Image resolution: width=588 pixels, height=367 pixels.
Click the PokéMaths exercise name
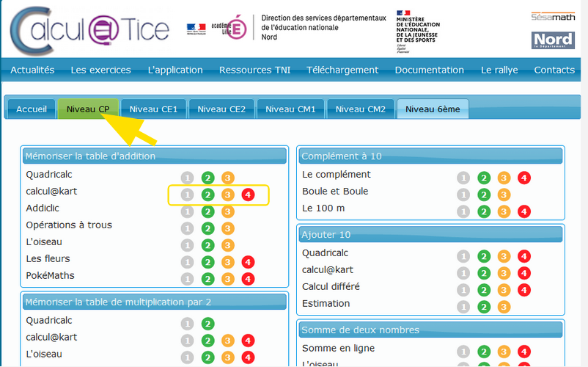coord(51,275)
